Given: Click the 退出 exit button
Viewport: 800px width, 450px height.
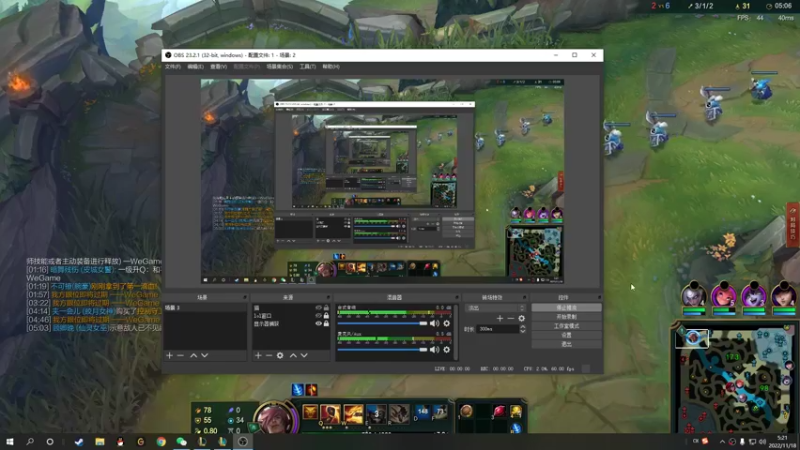Looking at the screenshot, I should [566, 344].
